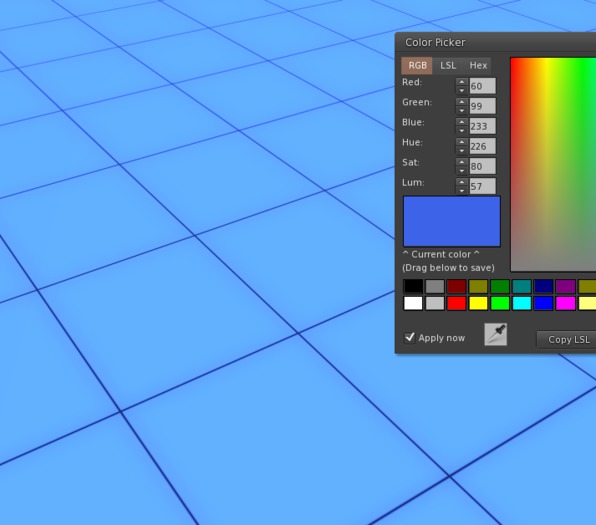Increase the Hue value with up arrow
This screenshot has height=525, width=596.
tap(462, 142)
